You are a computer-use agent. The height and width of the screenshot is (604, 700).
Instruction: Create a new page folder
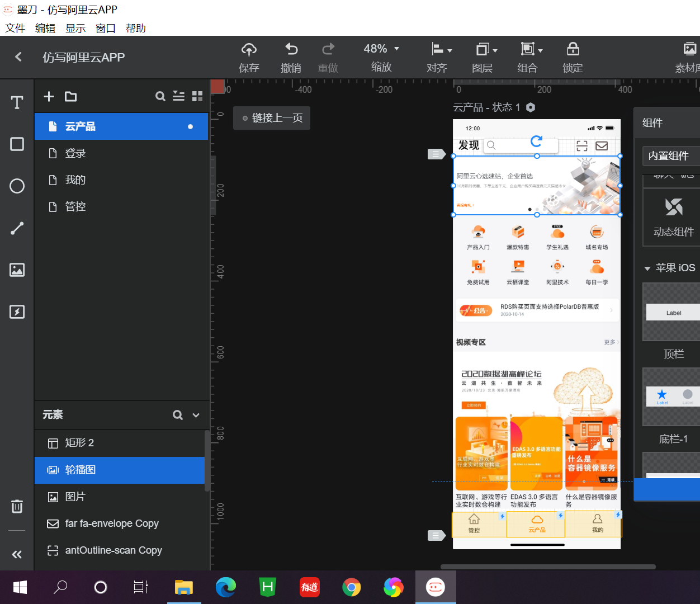click(71, 96)
